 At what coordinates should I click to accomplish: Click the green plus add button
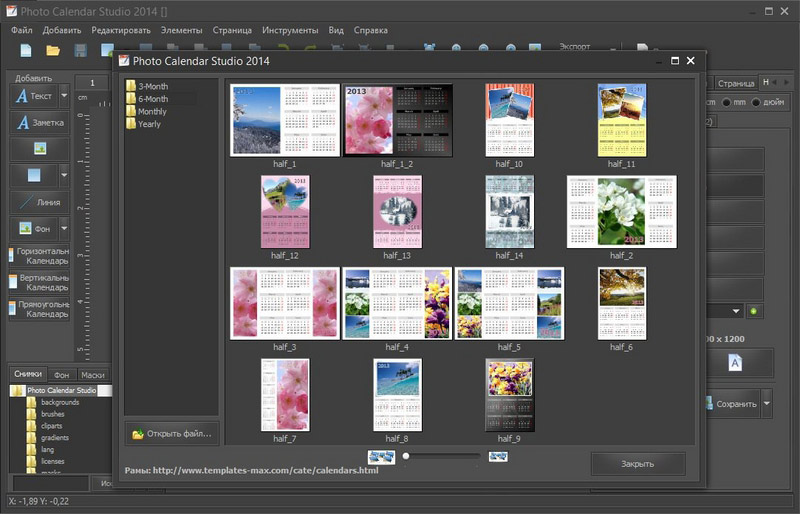(754, 311)
